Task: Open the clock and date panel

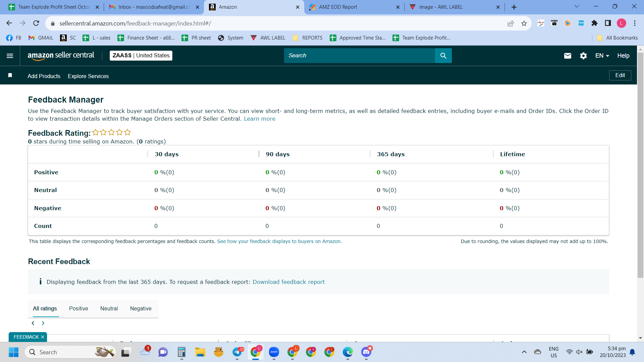Action: [x=613, y=352]
